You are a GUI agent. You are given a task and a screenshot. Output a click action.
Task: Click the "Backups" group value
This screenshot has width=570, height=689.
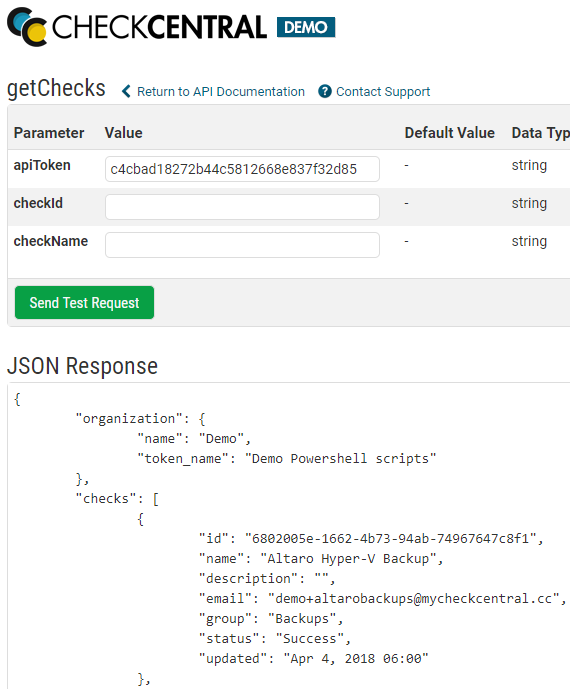[302, 619]
